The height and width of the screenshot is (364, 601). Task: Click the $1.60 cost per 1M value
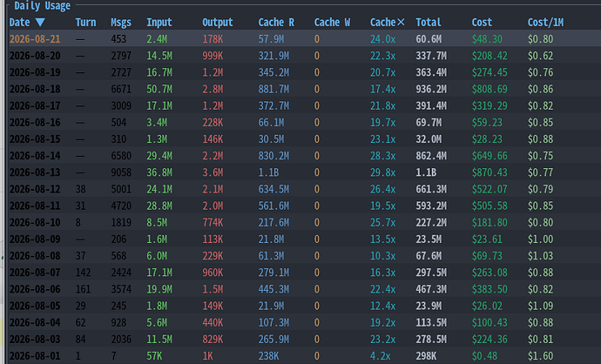tap(540, 355)
